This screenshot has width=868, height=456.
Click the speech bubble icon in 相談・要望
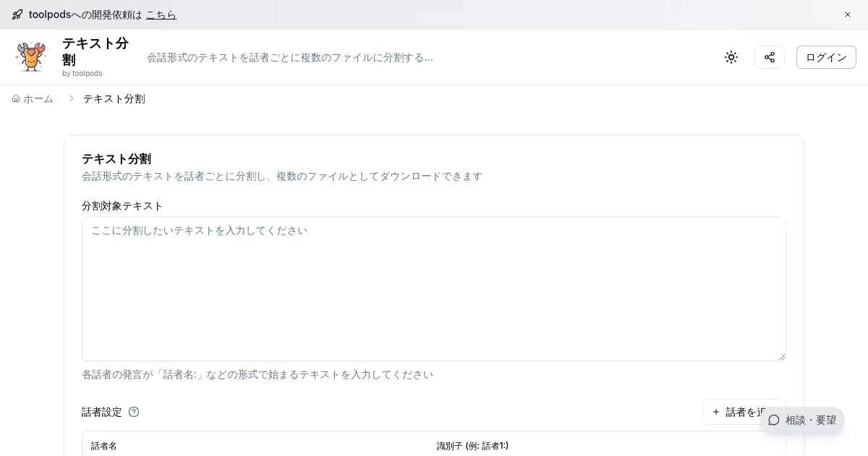pyautogui.click(x=774, y=420)
